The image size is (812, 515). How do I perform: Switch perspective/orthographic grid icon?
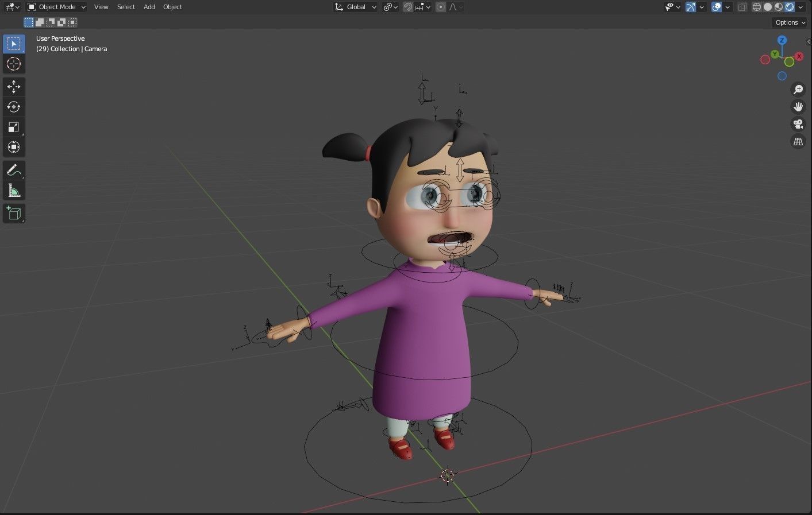point(798,141)
